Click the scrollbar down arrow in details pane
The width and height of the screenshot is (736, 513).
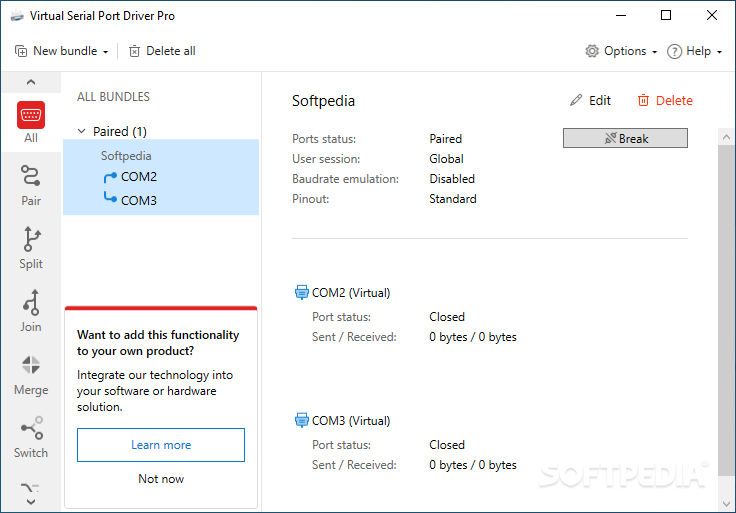[727, 504]
